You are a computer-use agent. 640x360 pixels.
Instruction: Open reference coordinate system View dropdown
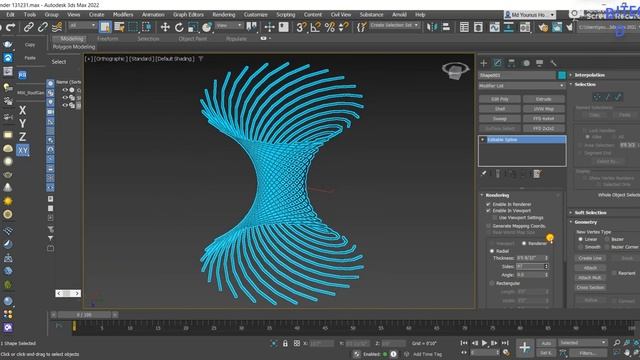(x=229, y=26)
